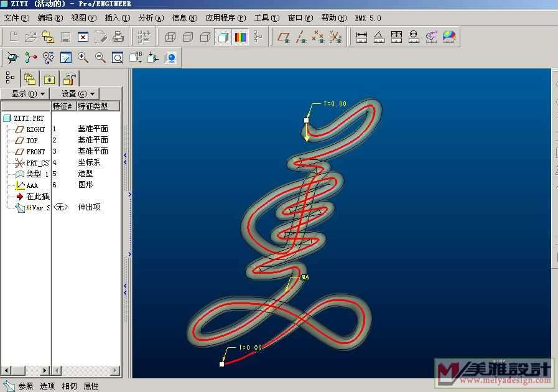Toggle datum axes display visibility

[x=301, y=37]
